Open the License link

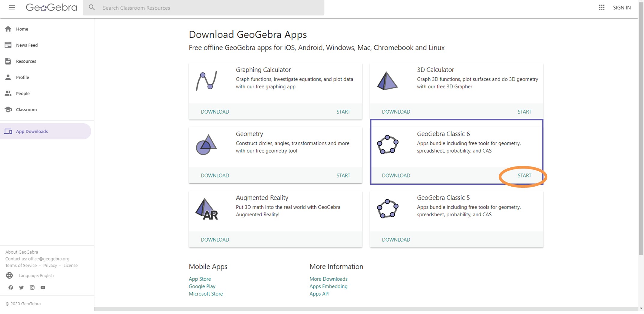(71, 265)
